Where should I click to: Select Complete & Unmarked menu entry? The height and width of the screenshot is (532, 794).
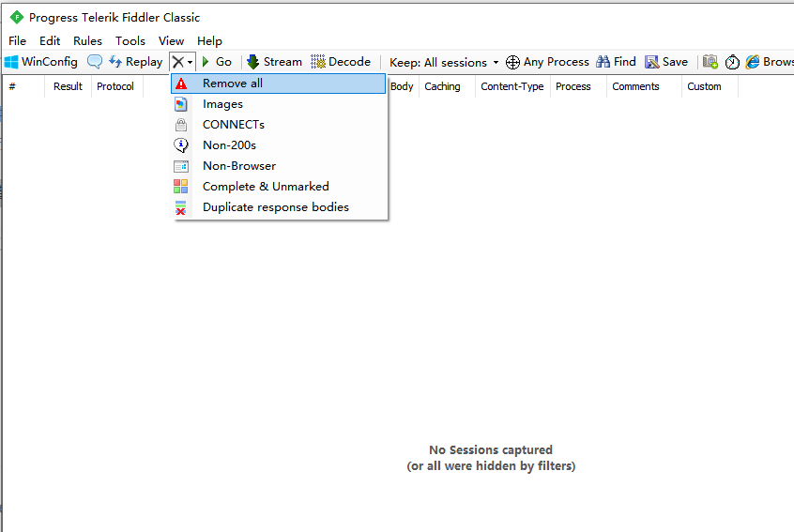pos(279,187)
